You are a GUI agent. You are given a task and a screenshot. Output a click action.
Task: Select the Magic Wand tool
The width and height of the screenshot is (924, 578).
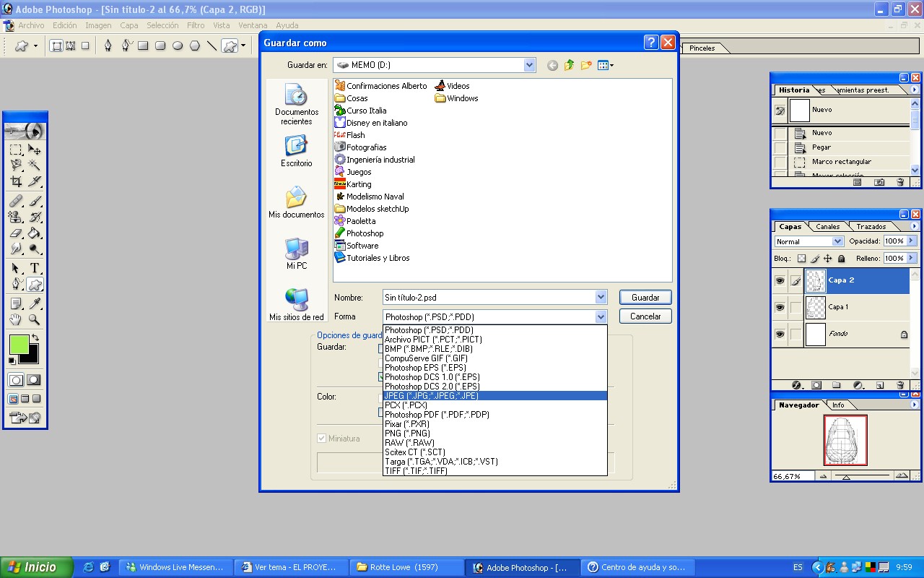pos(34,165)
